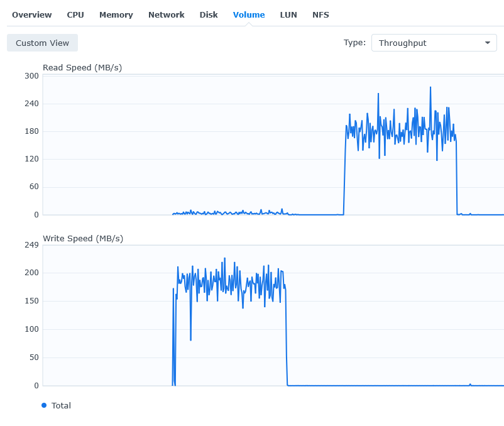Open the Throughput type dropdown
This screenshot has width=504, height=426.
[x=434, y=43]
